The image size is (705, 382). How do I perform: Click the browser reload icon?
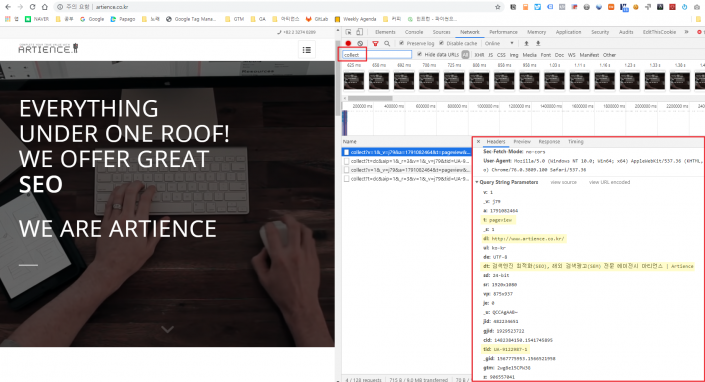pyautogui.click(x=32, y=7)
